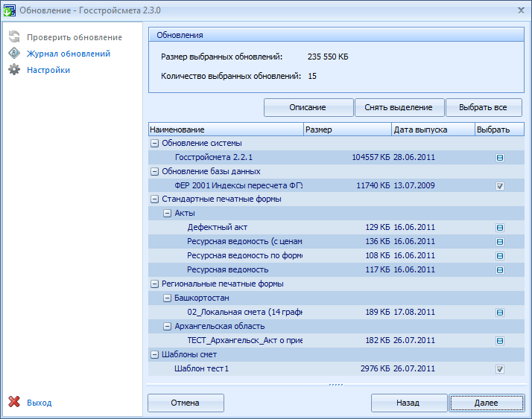Click the Выход link
The image size is (532, 419).
(x=39, y=403)
